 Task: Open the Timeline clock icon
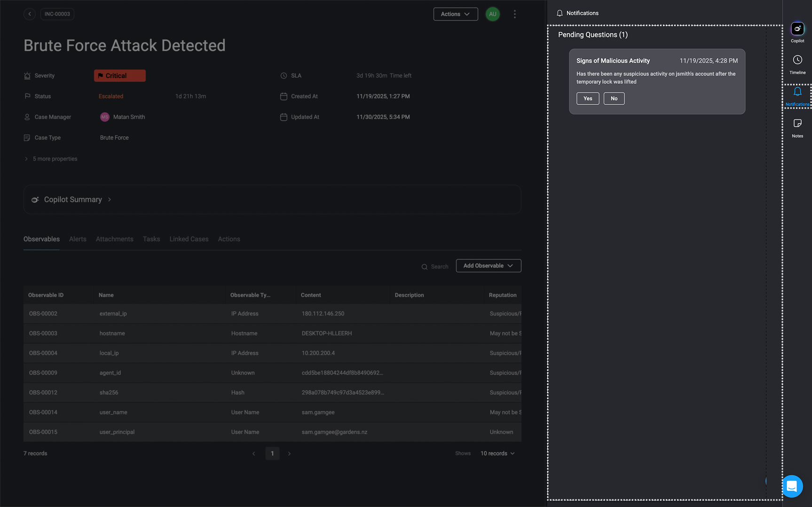pos(797,60)
